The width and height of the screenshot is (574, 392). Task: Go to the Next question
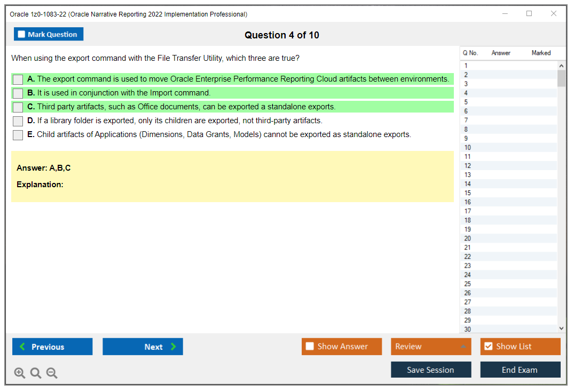(143, 347)
